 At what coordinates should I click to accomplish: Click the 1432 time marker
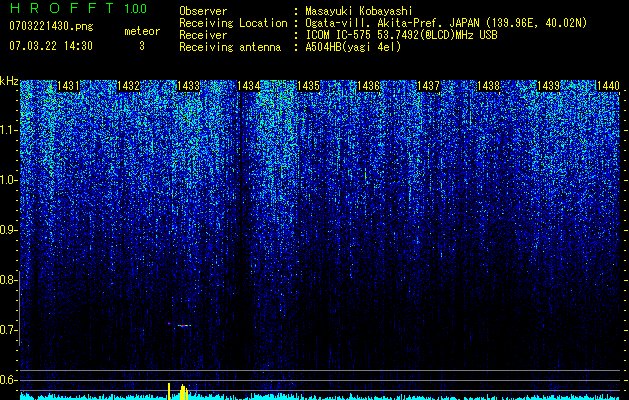(x=128, y=86)
